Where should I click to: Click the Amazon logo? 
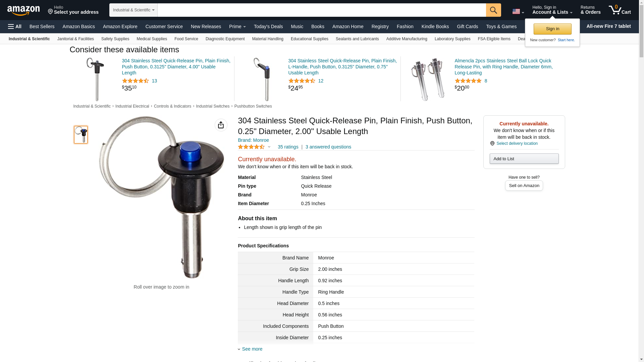point(23,10)
